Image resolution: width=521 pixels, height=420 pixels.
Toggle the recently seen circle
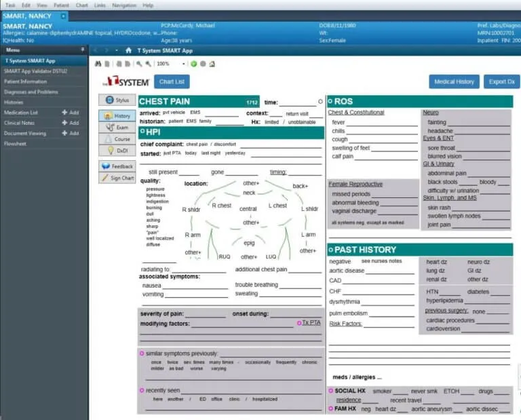(142, 390)
